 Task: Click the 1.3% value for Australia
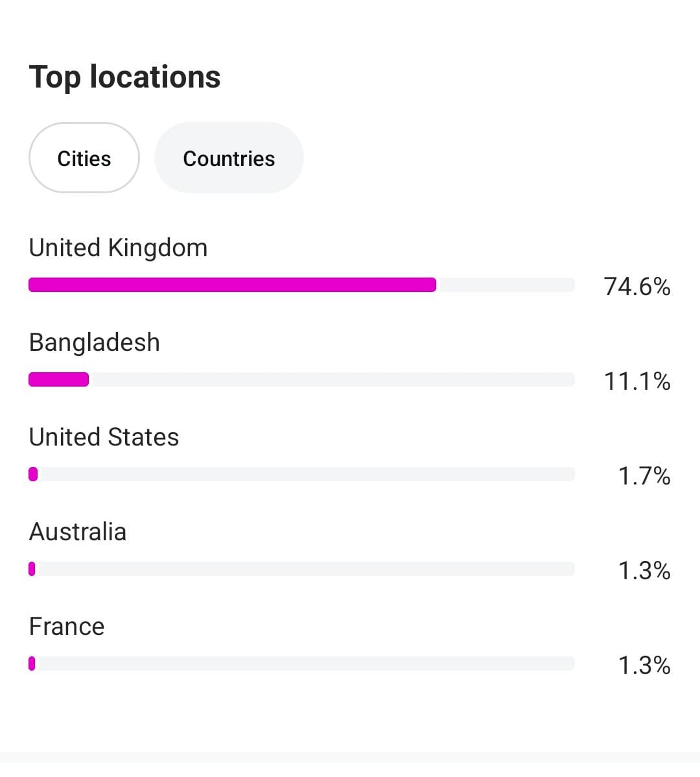644,570
